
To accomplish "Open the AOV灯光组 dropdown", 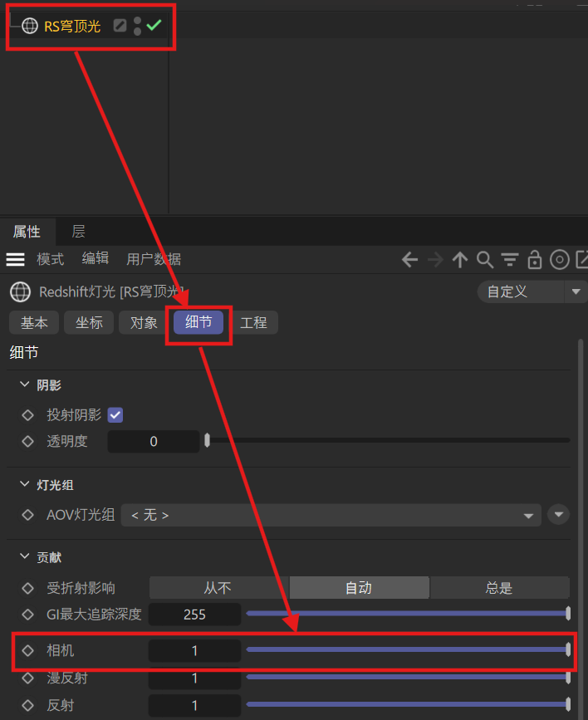I will [331, 515].
